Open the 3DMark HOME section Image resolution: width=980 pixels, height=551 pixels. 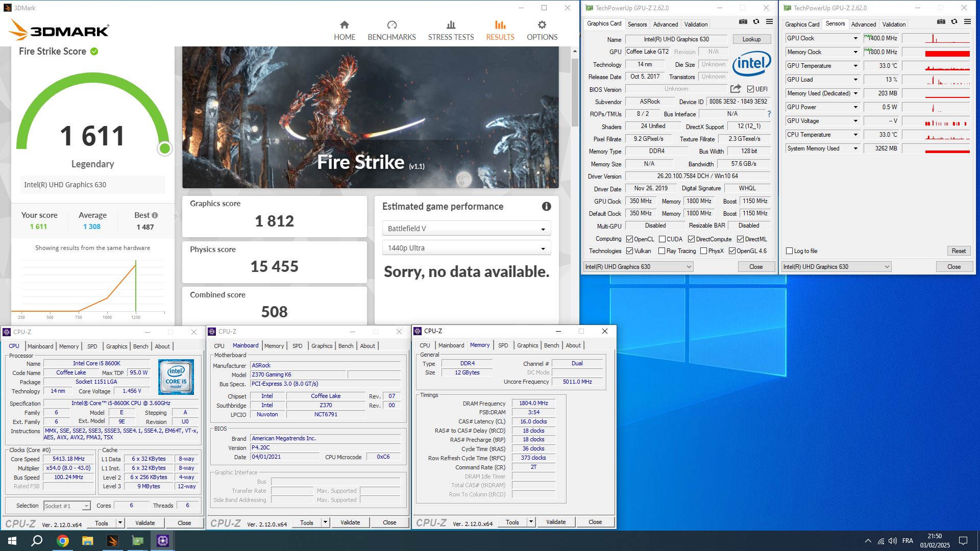(x=345, y=31)
